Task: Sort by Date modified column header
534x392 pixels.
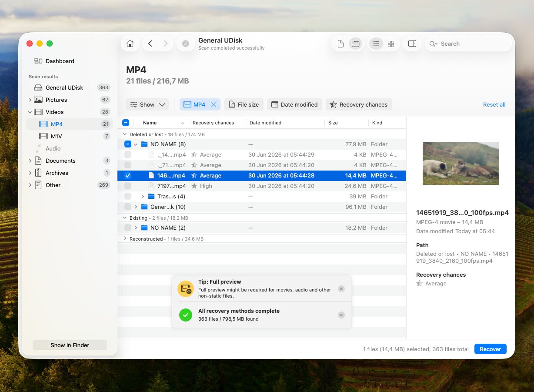Action: pyautogui.click(x=265, y=123)
